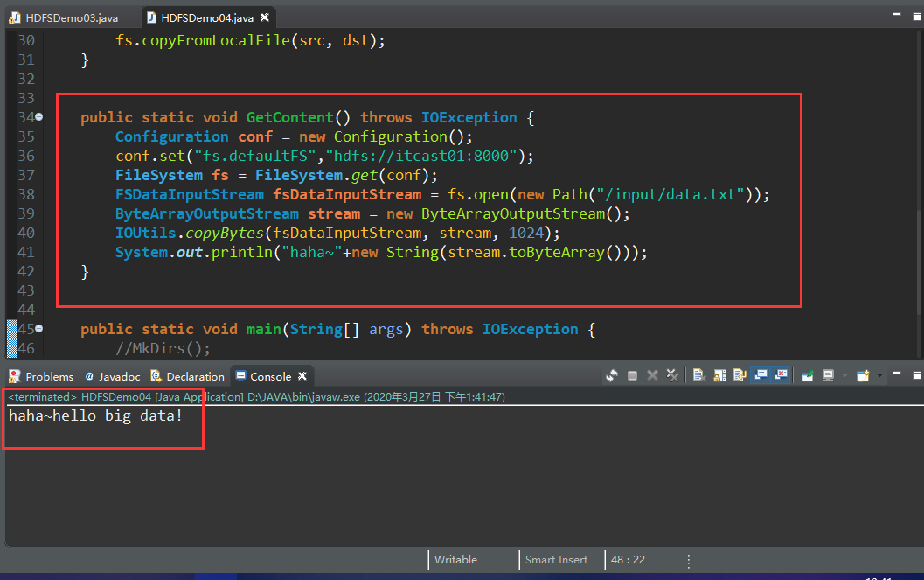Viewport: 924px width, 580px height.
Task: Click the Display Selected Console monitor icon
Action: 828,375
